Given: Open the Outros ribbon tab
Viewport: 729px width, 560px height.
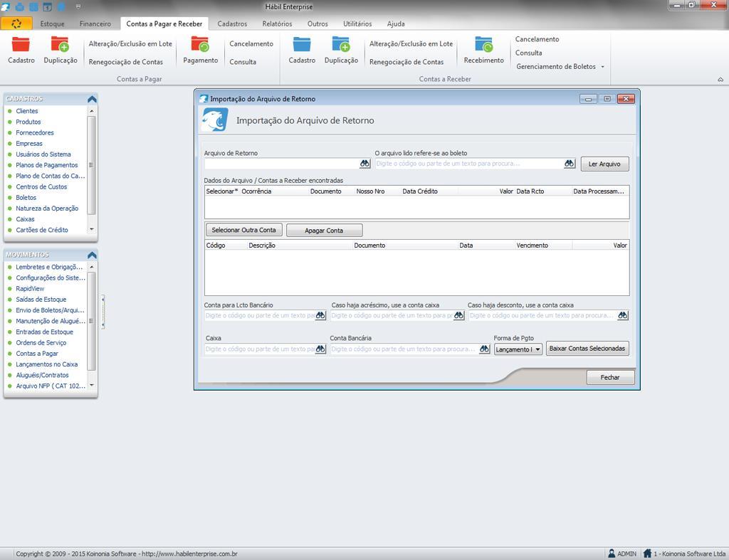Looking at the screenshot, I should pos(318,23).
